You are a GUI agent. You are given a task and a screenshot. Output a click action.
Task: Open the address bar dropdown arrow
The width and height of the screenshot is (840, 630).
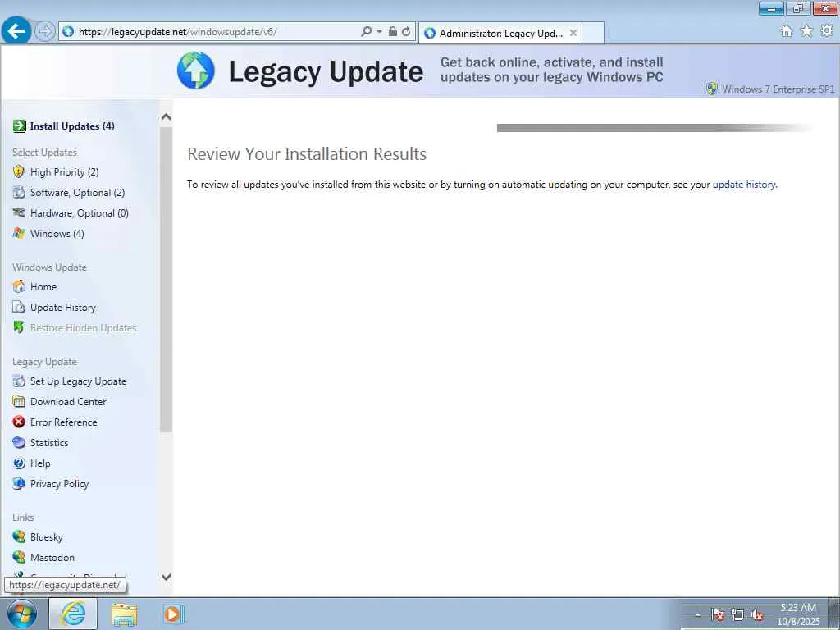(x=379, y=32)
